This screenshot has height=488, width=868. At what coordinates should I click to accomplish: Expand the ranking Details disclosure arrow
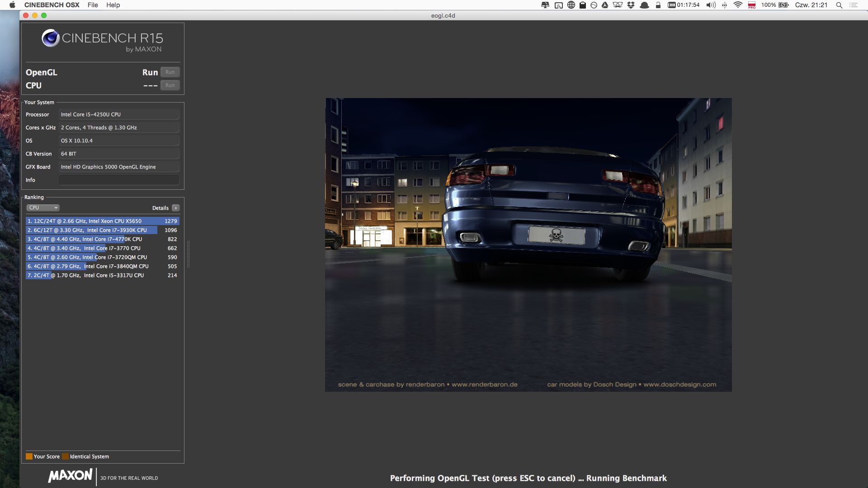tap(175, 208)
